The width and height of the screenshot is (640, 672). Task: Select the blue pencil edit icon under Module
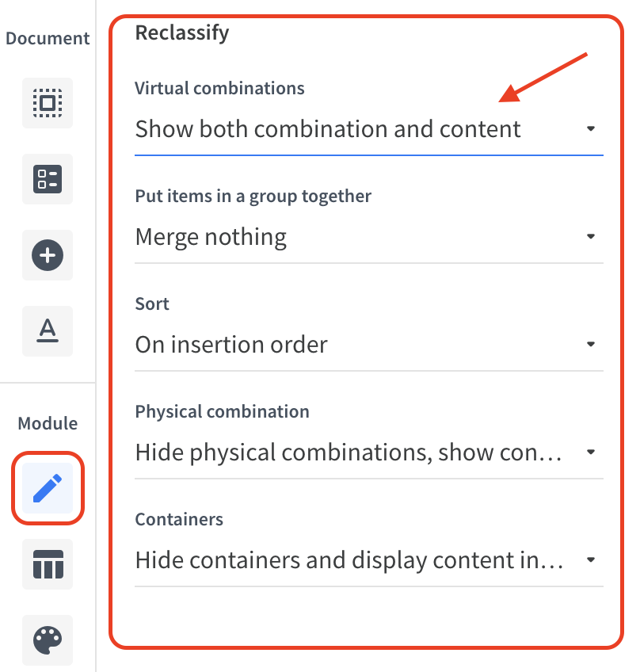point(48,487)
